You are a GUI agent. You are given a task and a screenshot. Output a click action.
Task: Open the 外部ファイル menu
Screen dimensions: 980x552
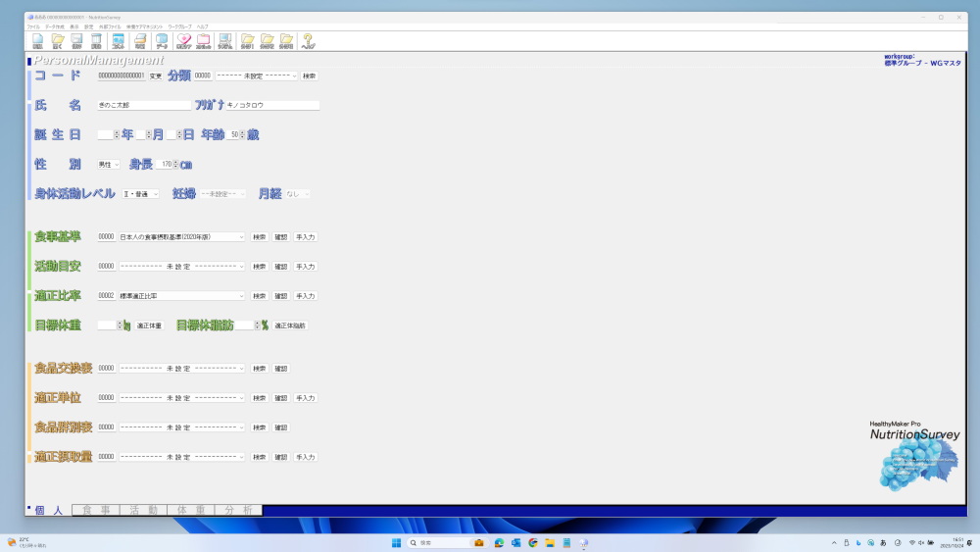[110, 26]
